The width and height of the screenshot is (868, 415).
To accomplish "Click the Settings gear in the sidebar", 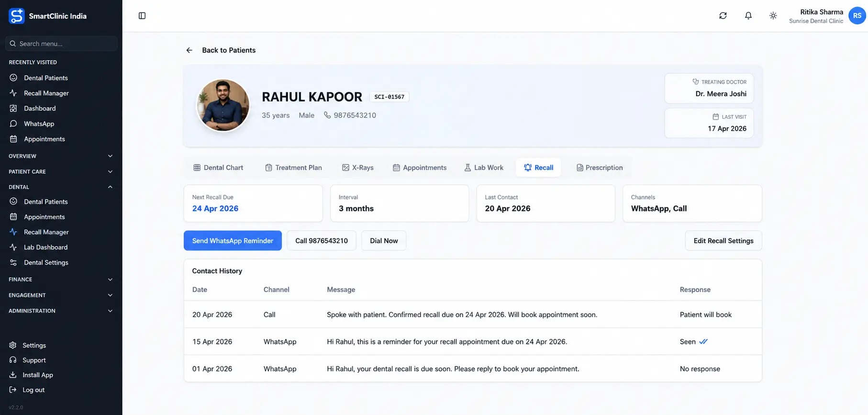I will point(13,346).
